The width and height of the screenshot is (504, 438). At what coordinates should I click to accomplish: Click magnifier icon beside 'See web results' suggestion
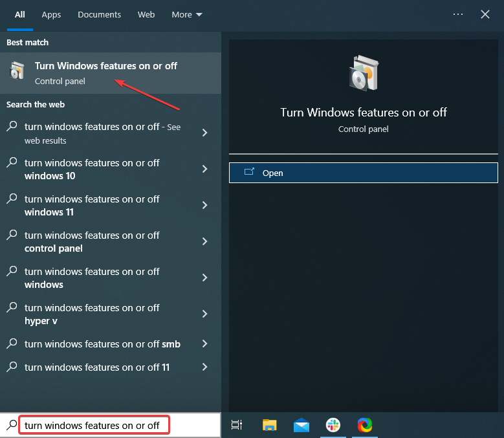pyautogui.click(x=12, y=126)
